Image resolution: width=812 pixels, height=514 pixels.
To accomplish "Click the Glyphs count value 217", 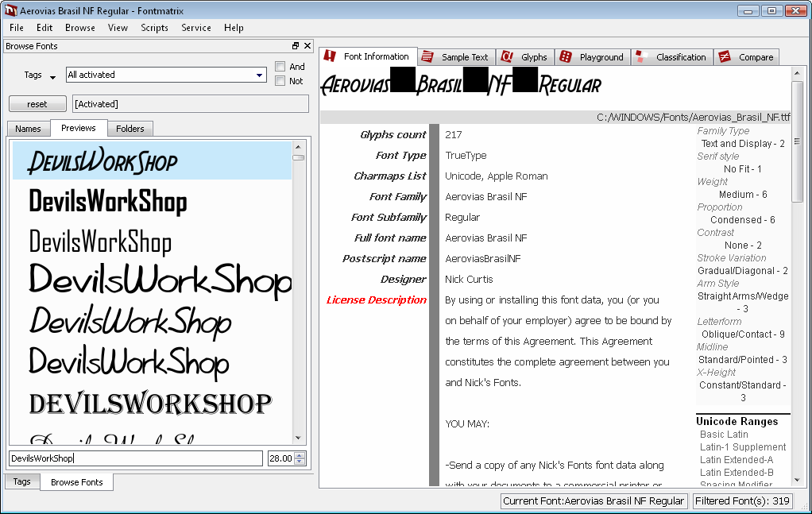I will tap(453, 135).
